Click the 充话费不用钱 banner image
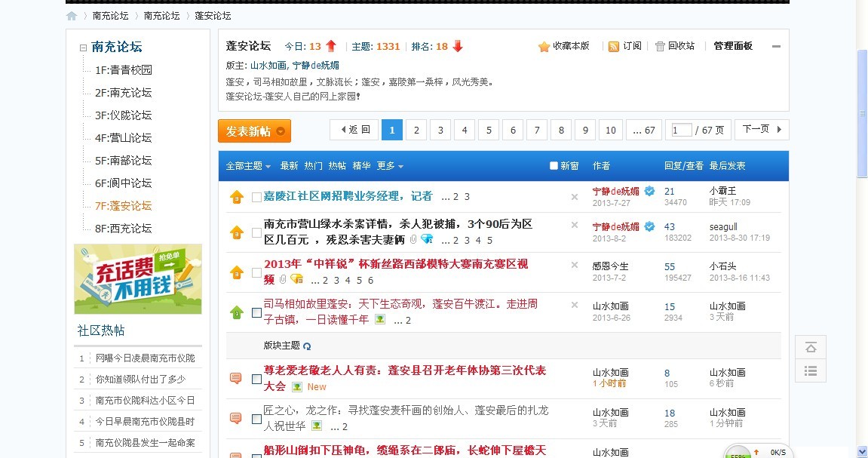 tap(138, 279)
